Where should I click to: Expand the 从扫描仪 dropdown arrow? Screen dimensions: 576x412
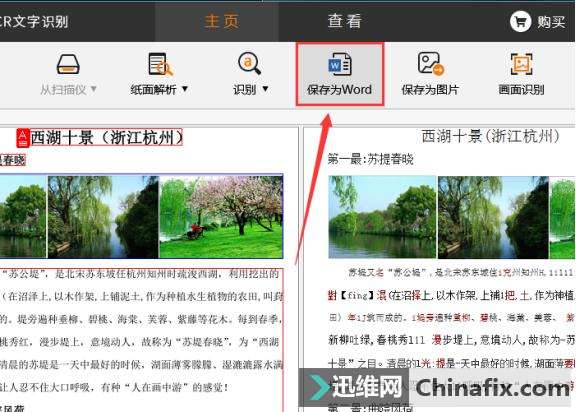tap(94, 89)
